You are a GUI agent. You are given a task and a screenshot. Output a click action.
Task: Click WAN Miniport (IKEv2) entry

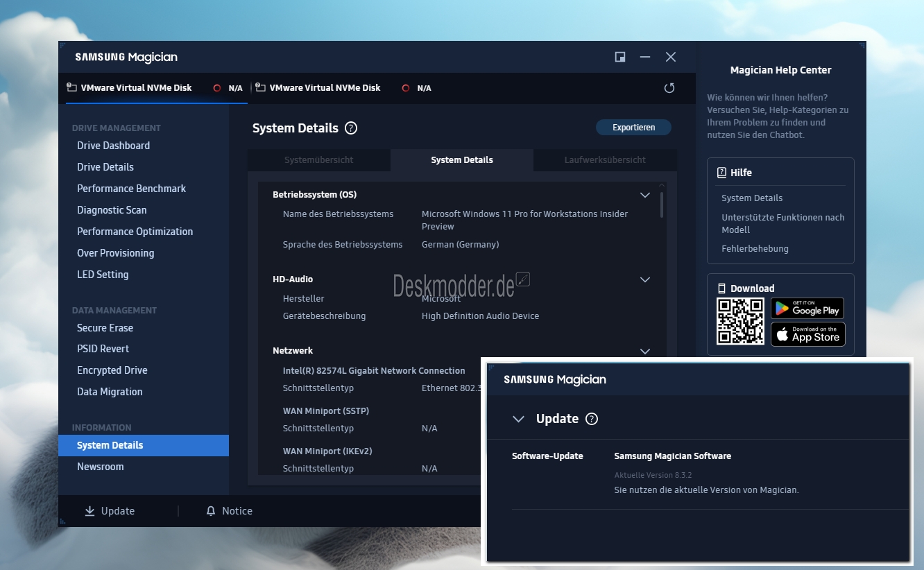(327, 451)
